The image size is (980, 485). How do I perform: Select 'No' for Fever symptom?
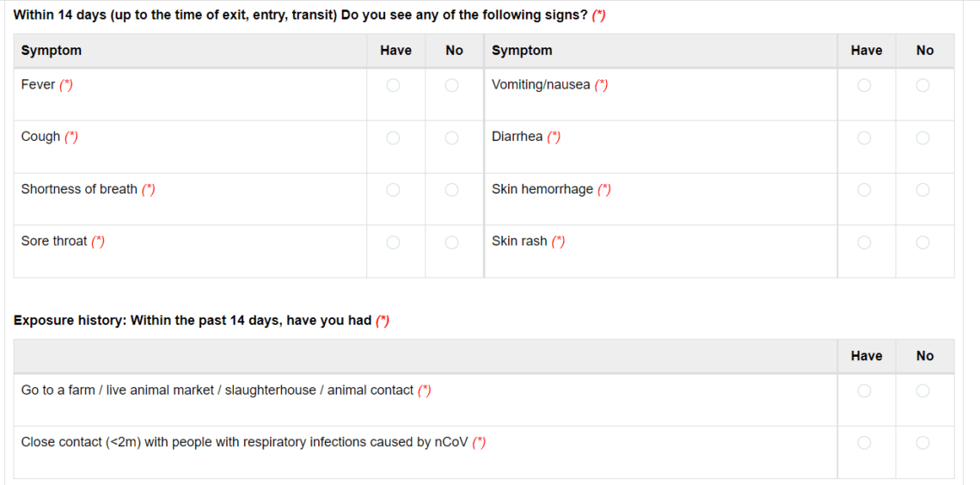point(452,85)
